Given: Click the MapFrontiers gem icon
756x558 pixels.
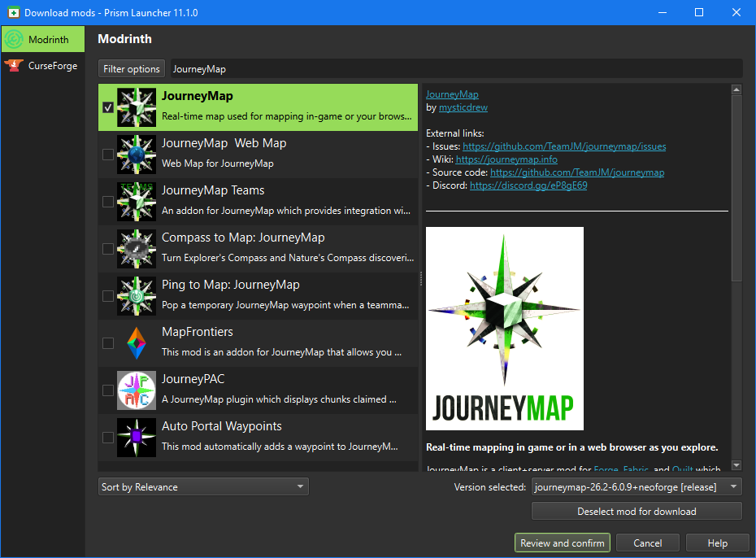Looking at the screenshot, I should 137,343.
